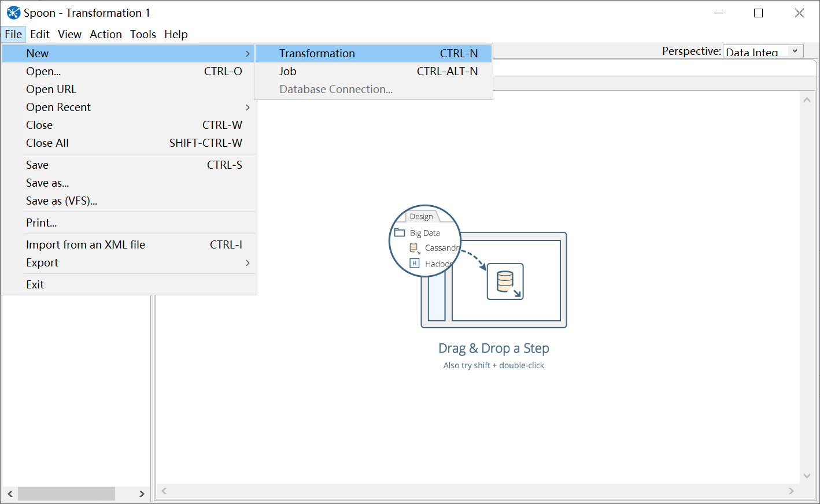Choose Open... from the File menu
The width and height of the screenshot is (820, 504).
129,71
